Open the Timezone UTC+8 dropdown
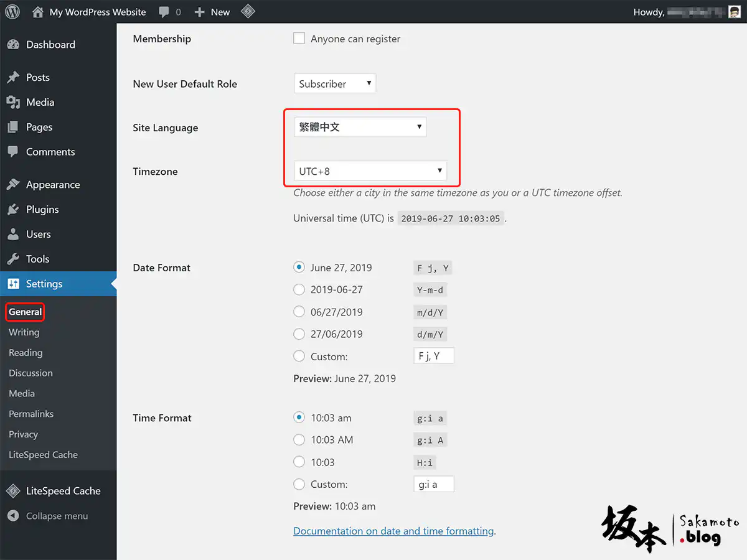This screenshot has height=560, width=747. [x=370, y=171]
